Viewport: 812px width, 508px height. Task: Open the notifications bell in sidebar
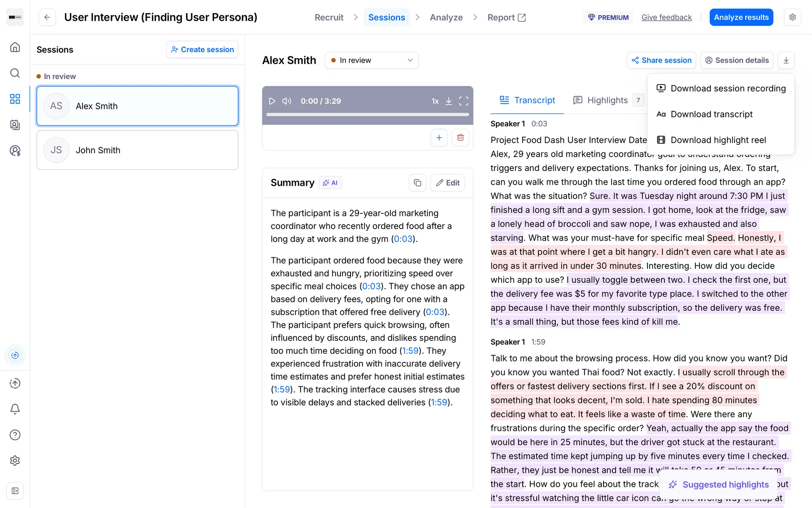point(15,409)
